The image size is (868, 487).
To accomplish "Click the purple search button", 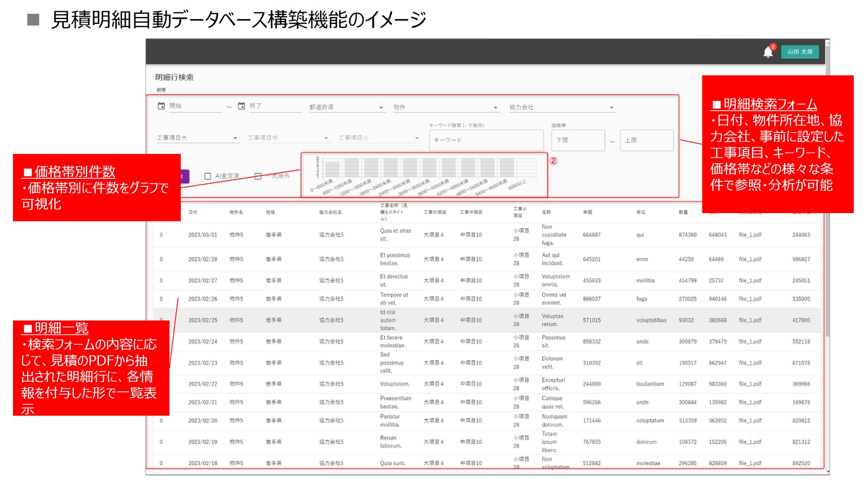I will [x=184, y=177].
